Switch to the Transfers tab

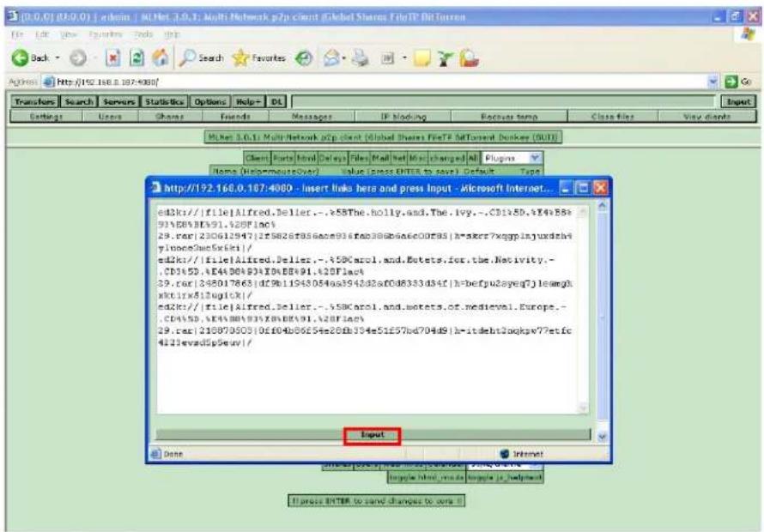point(34,101)
